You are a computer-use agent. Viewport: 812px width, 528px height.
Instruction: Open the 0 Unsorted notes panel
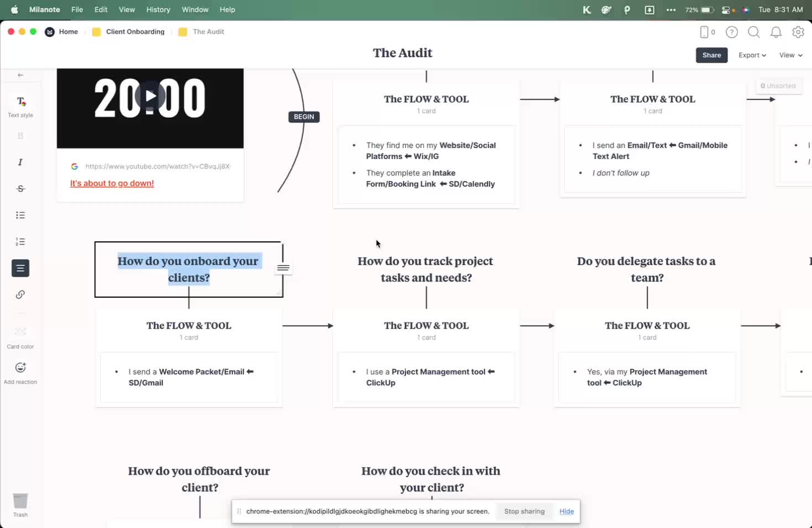coord(778,86)
